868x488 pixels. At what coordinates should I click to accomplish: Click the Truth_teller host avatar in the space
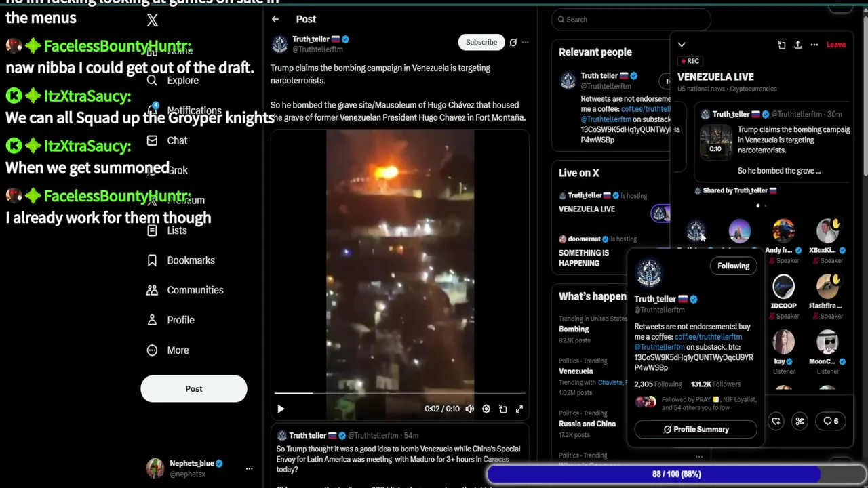pos(695,231)
